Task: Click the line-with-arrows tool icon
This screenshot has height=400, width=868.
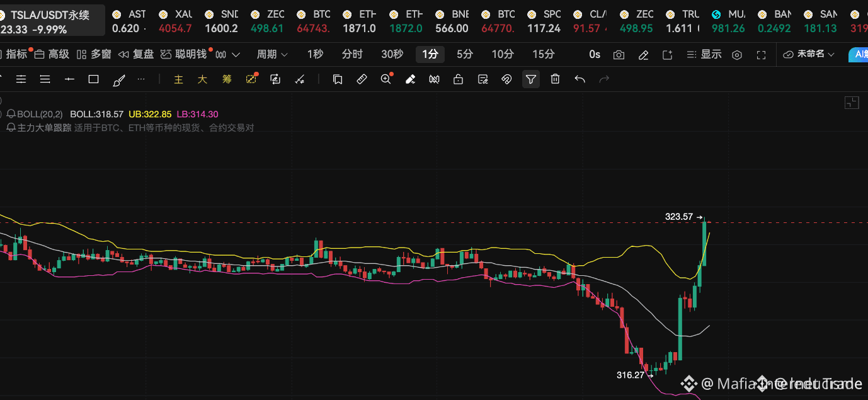Action: tap(299, 79)
